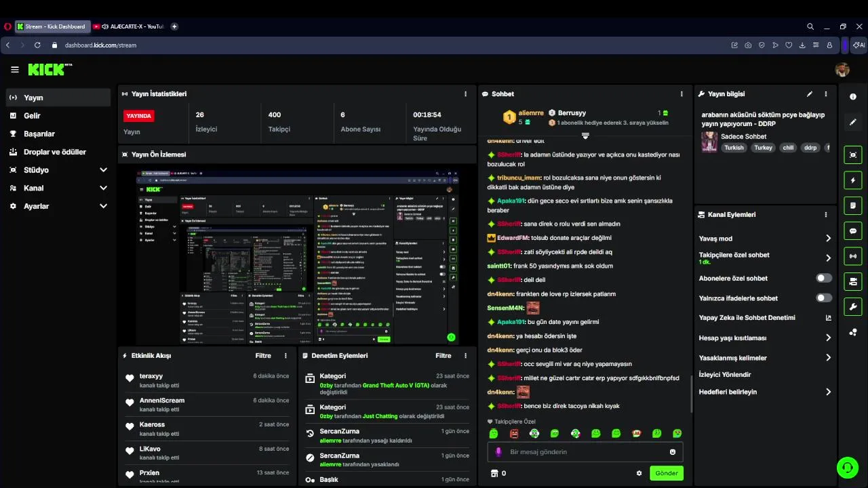Select the red angry emote in the chat row
The width and height of the screenshot is (868, 488).
[x=514, y=434]
